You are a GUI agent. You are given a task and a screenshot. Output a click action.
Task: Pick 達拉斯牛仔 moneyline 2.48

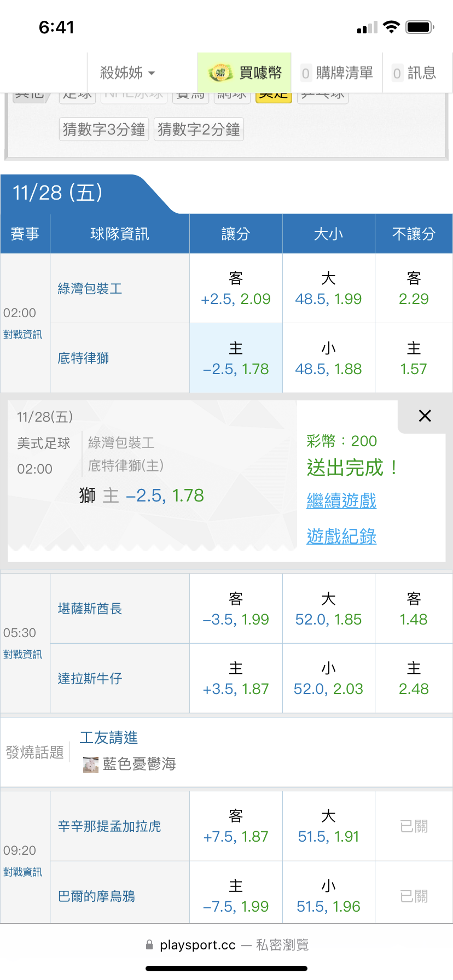click(414, 679)
